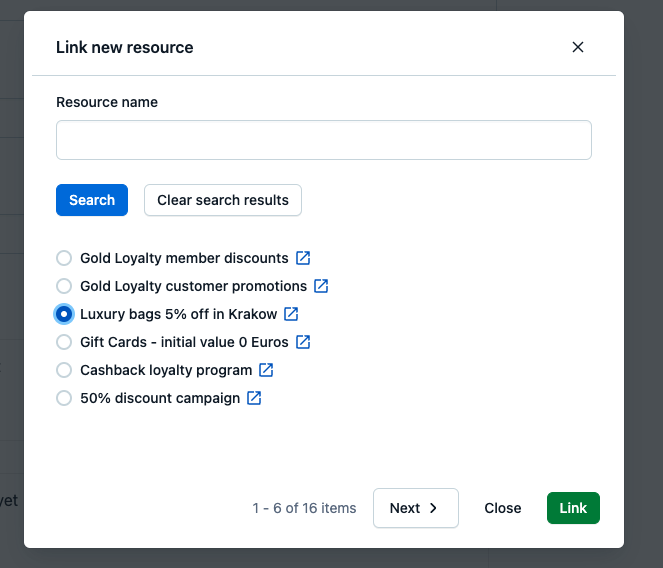Click the green Link button
The height and width of the screenshot is (568, 663).
[573, 508]
